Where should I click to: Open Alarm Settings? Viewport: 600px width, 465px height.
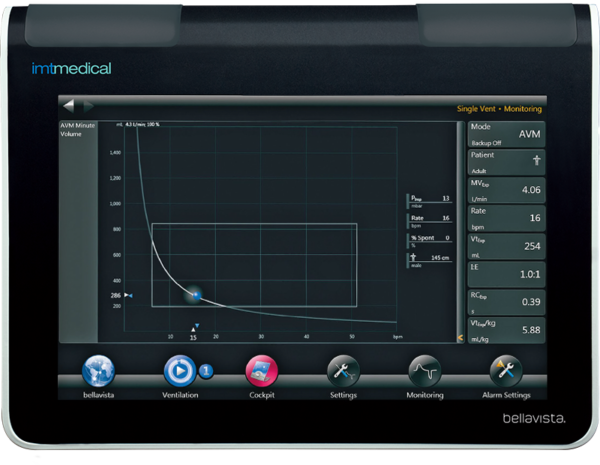click(505, 372)
